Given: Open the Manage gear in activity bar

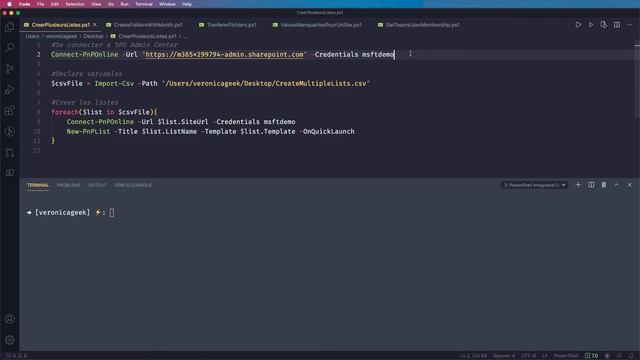Looking at the screenshot, I should tap(9, 340).
